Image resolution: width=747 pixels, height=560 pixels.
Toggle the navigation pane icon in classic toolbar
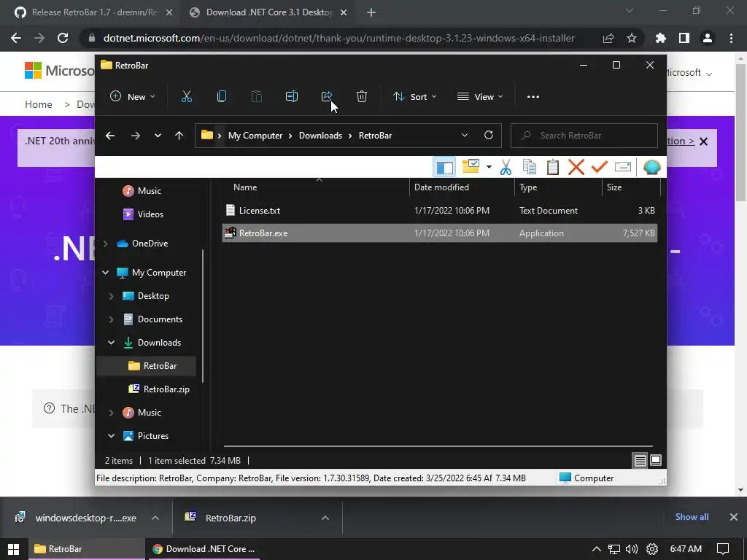[x=444, y=167]
